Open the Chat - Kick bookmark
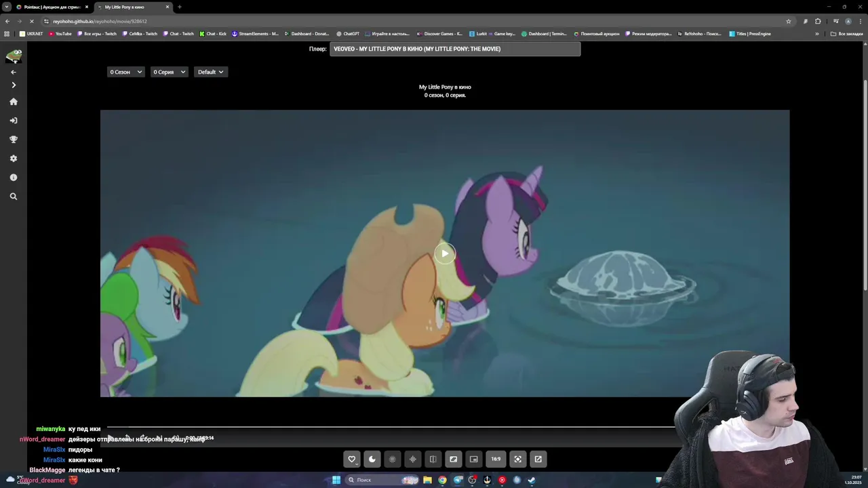 point(213,34)
